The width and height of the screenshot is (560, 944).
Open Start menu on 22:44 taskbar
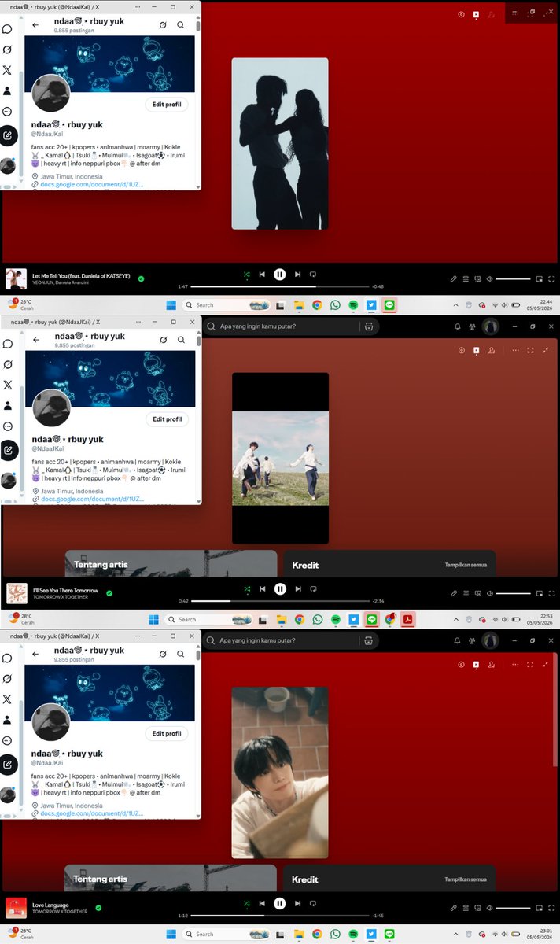[172, 304]
